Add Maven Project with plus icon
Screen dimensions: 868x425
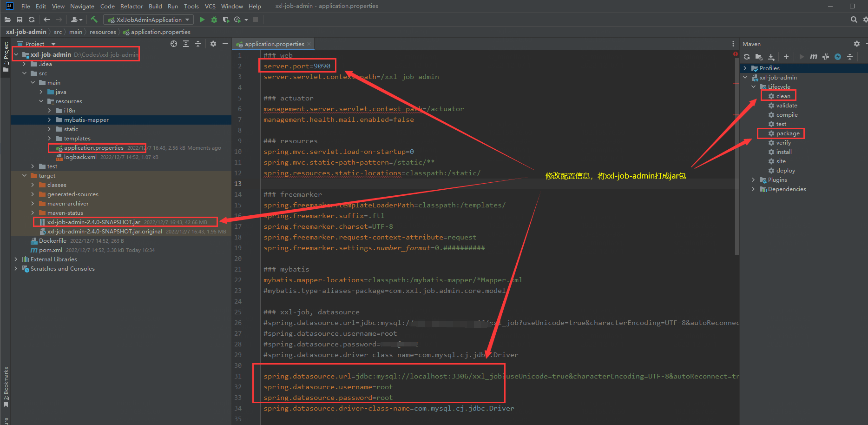coord(786,57)
